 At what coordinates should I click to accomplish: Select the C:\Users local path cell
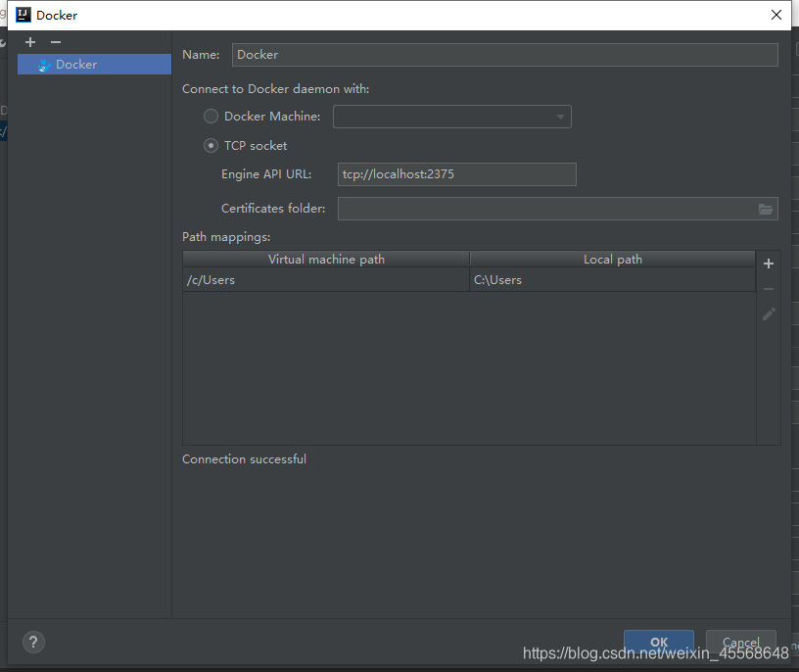click(613, 280)
